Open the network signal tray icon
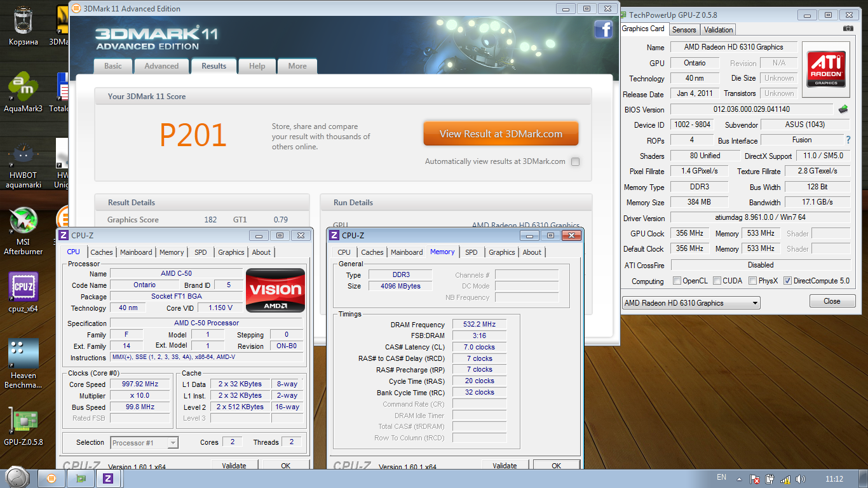868x488 pixels. [x=785, y=479]
